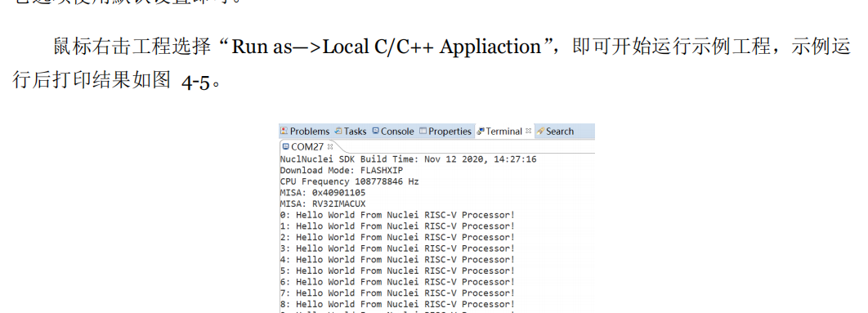This screenshot has height=313, width=868.
Task: Switch to the Console tab
Action: tap(393, 132)
